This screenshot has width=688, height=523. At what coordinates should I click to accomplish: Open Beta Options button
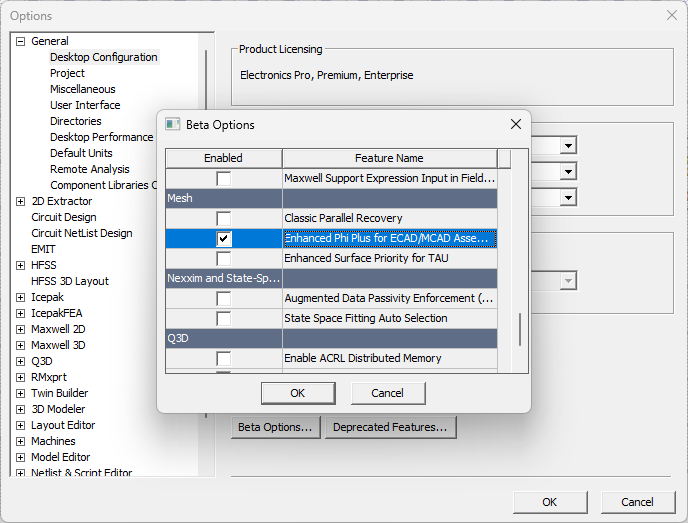(x=275, y=427)
